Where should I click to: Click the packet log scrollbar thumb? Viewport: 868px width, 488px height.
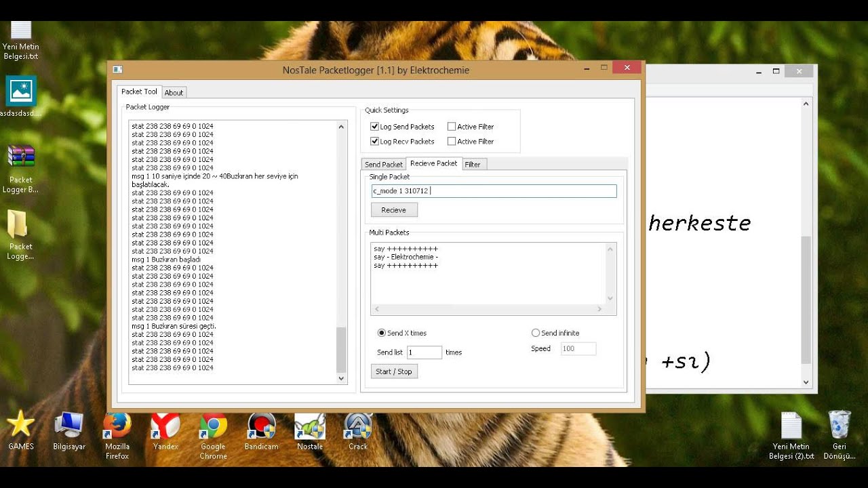click(341, 349)
